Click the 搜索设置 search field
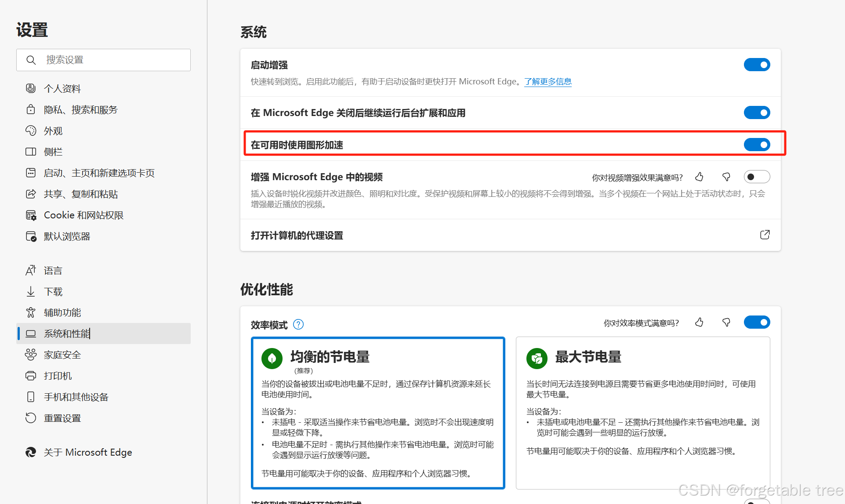The image size is (845, 504). (114, 60)
